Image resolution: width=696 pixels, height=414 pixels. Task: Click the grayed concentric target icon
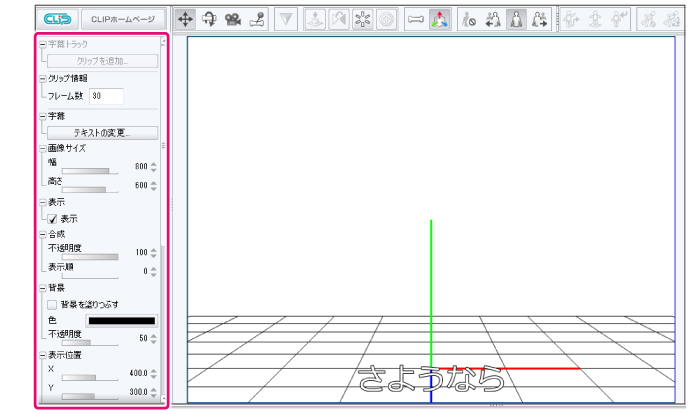pyautogui.click(x=387, y=19)
